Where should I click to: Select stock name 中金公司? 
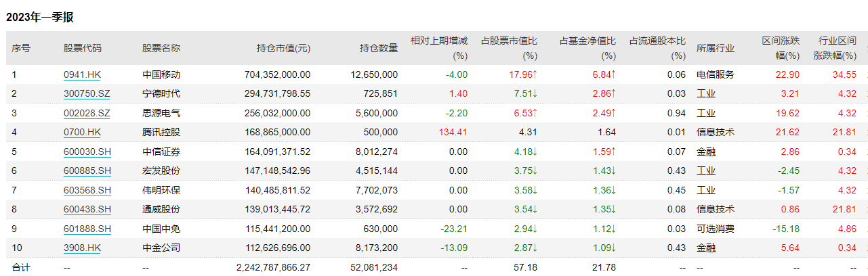(161, 248)
